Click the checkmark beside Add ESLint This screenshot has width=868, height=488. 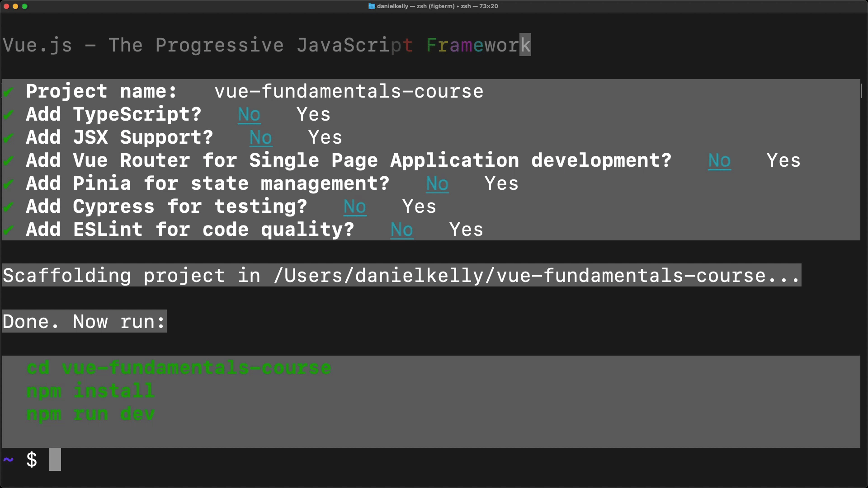point(8,230)
